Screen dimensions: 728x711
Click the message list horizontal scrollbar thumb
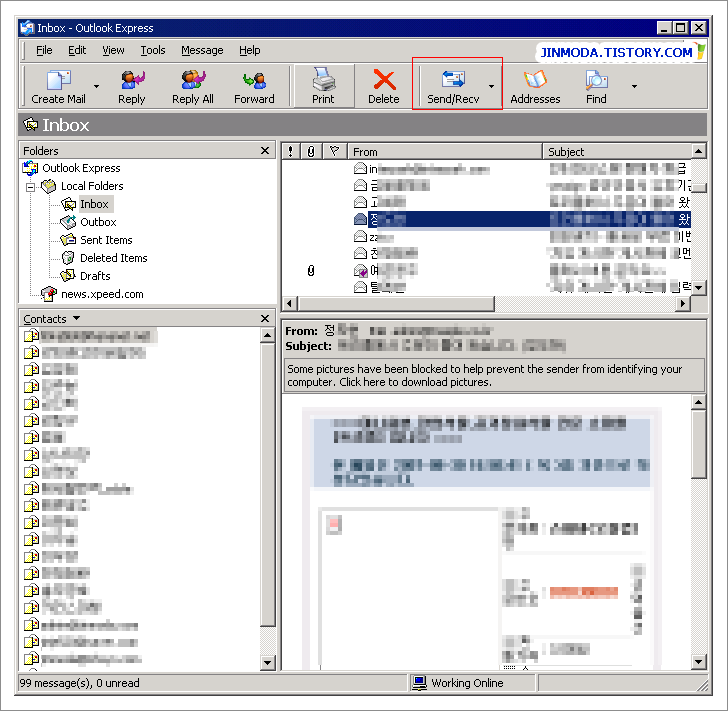pyautogui.click(x=396, y=304)
